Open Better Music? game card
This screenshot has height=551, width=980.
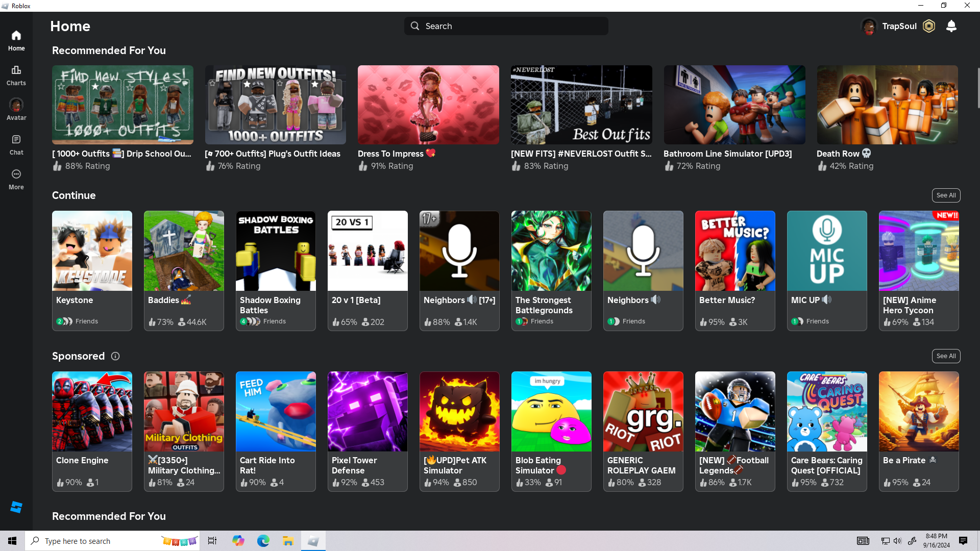coord(735,270)
